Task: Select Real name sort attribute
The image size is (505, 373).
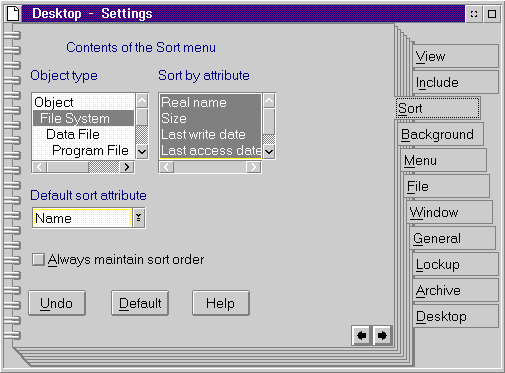Action: 210,102
